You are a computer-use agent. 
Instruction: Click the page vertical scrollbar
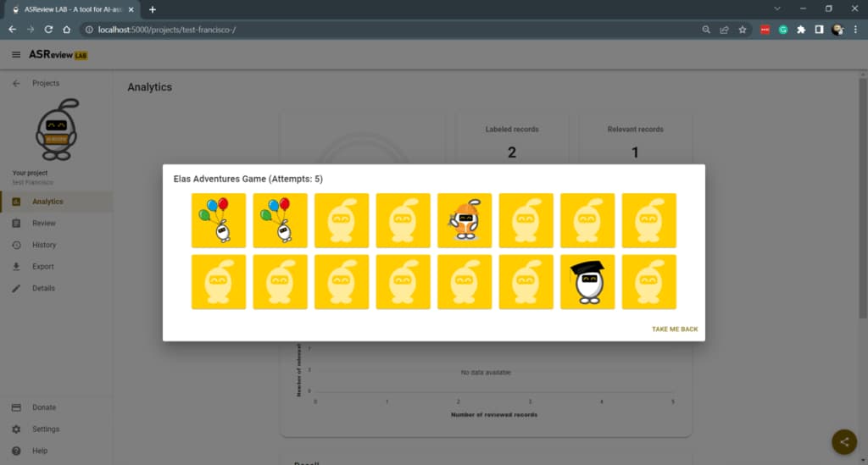click(862, 198)
